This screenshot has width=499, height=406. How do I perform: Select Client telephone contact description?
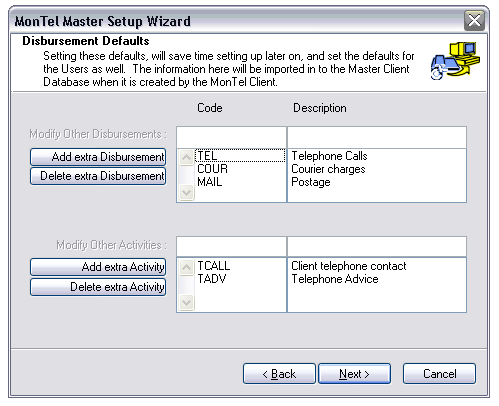tap(349, 266)
